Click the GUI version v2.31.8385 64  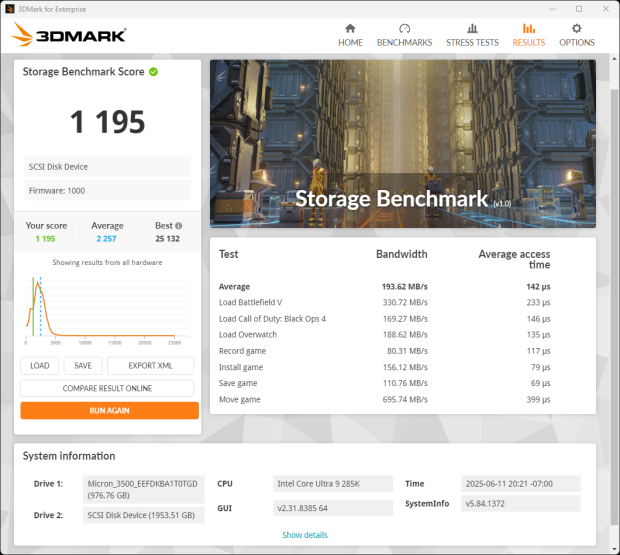333,508
